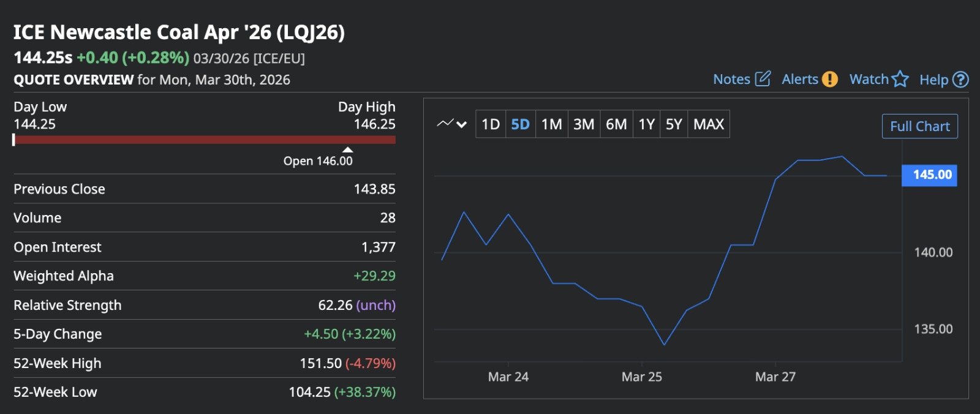Choose the 5Y chart timeframe
This screenshot has height=414, width=980.
pyautogui.click(x=674, y=124)
